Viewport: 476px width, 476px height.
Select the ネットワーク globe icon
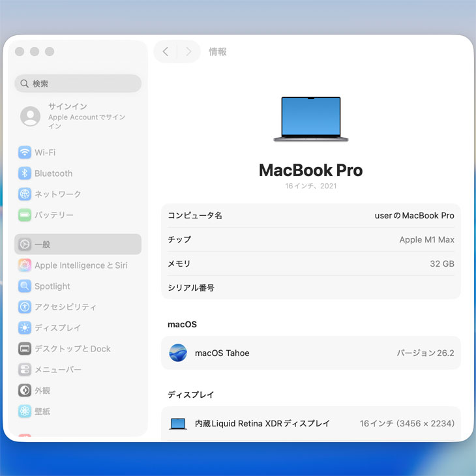click(25, 194)
